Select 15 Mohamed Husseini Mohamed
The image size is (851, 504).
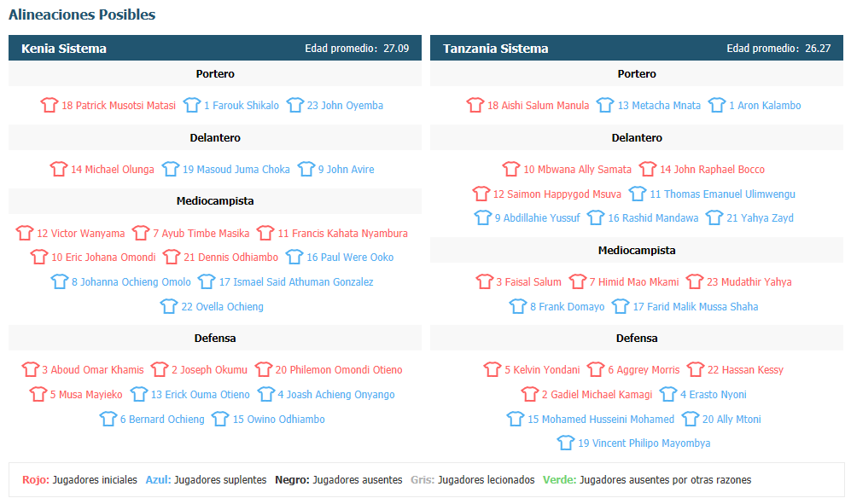(x=601, y=420)
